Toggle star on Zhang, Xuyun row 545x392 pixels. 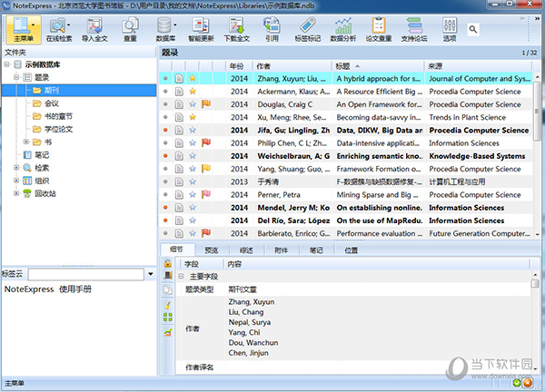(193, 78)
